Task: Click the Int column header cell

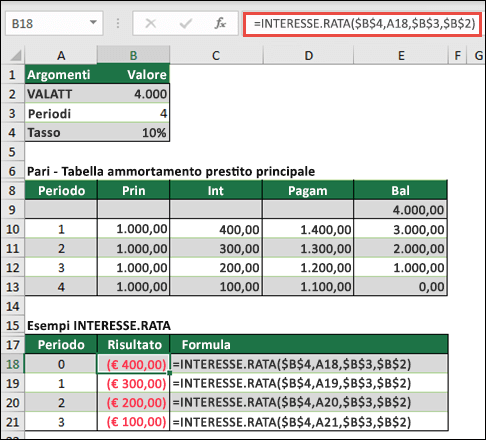Action: coord(216,191)
